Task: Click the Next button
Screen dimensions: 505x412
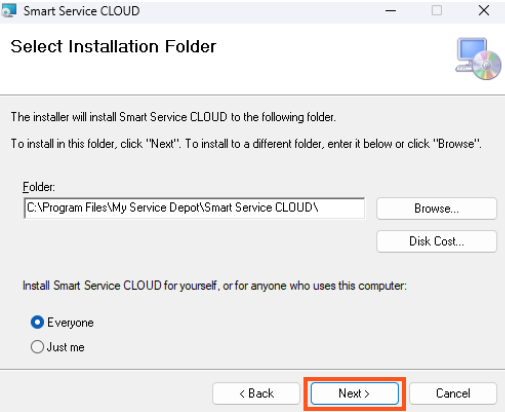Action: (x=354, y=393)
